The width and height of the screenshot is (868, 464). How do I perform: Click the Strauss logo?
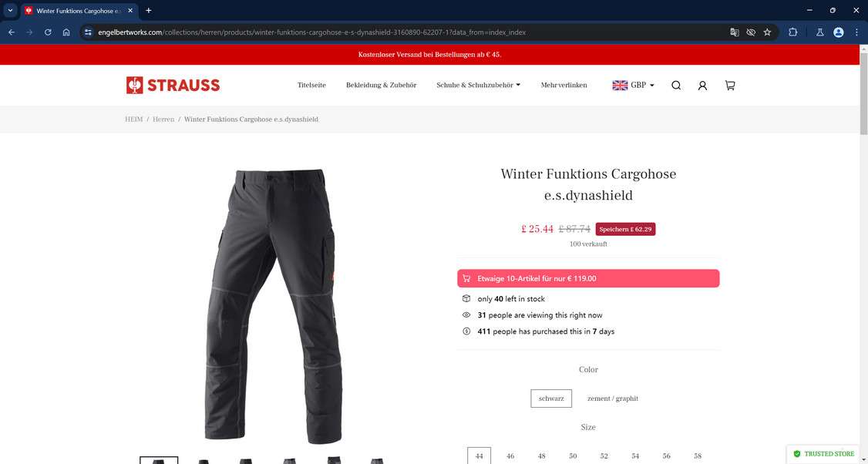coord(173,86)
